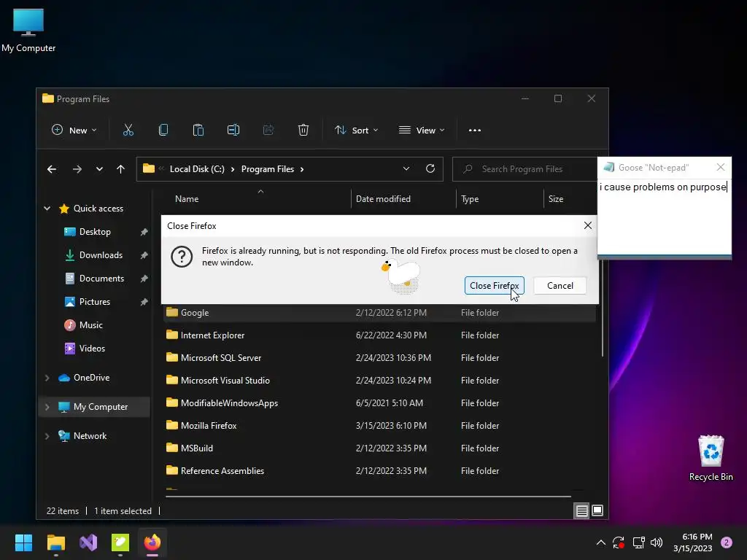
Task: Sort by the Size column header
Action: tap(555, 199)
